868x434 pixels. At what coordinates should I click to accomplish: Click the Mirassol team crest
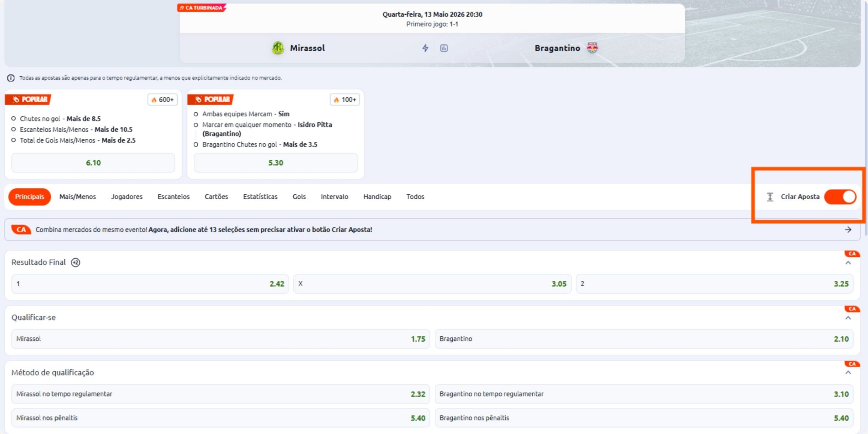tap(278, 48)
